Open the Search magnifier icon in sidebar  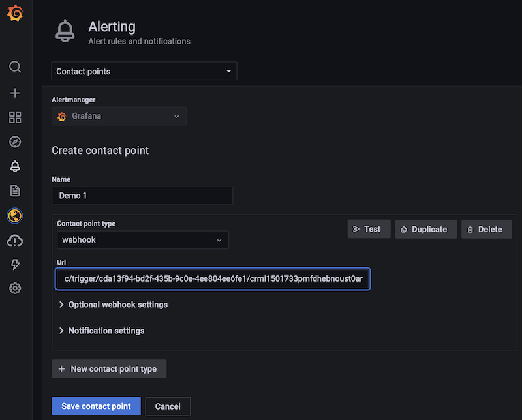coord(15,67)
